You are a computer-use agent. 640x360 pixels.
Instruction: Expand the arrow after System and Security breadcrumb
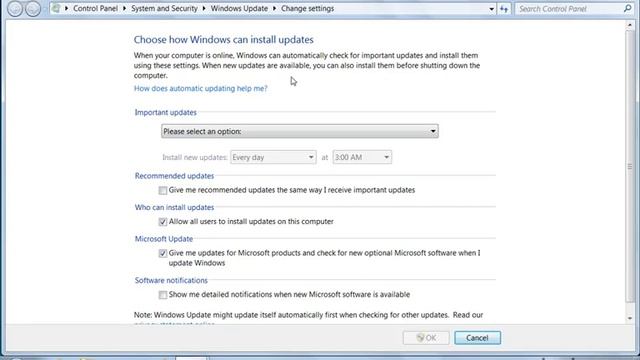(x=204, y=9)
